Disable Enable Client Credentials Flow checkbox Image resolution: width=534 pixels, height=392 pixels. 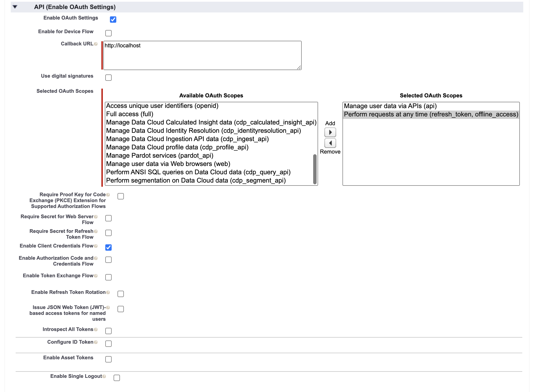point(108,248)
